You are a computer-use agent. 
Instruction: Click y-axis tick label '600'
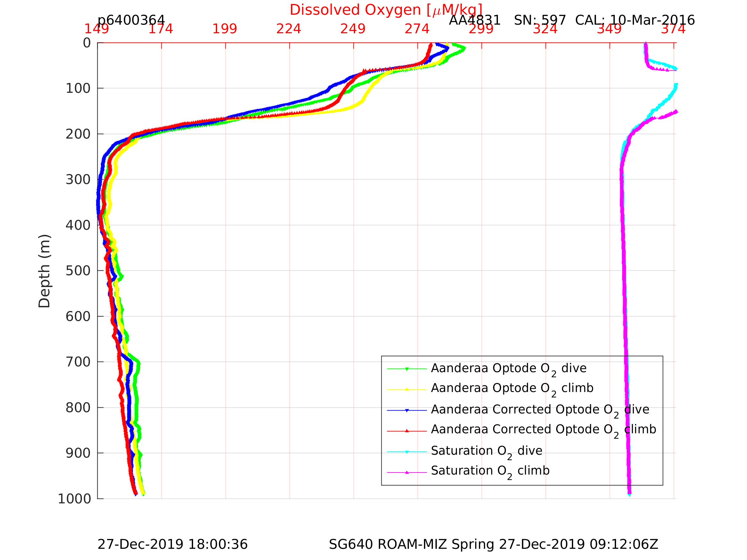click(x=78, y=316)
